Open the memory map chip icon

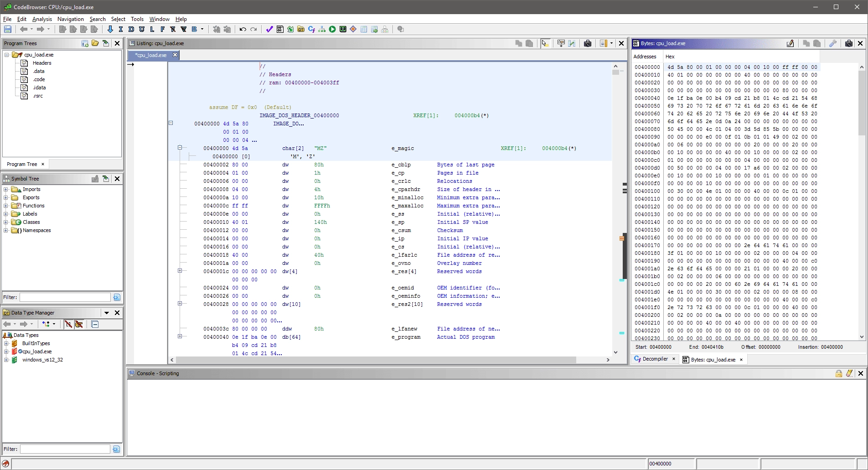tap(343, 29)
